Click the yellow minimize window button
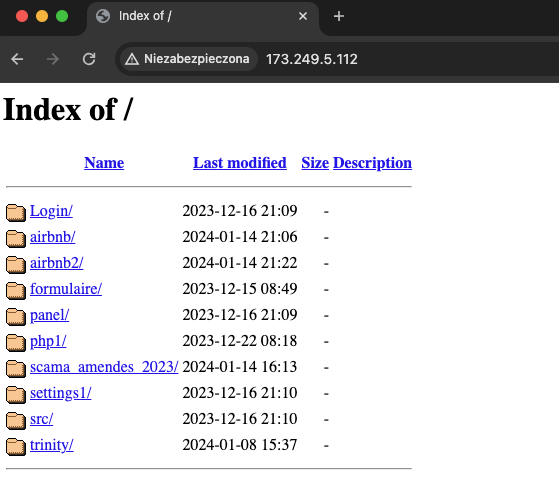The width and height of the screenshot is (559, 484). (x=42, y=16)
